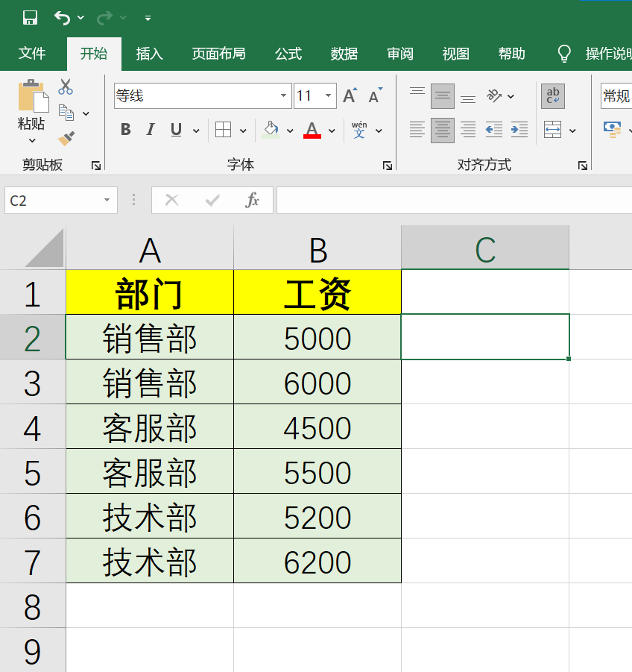The image size is (632, 672).
Task: Increase font size with large A
Action: (x=350, y=95)
